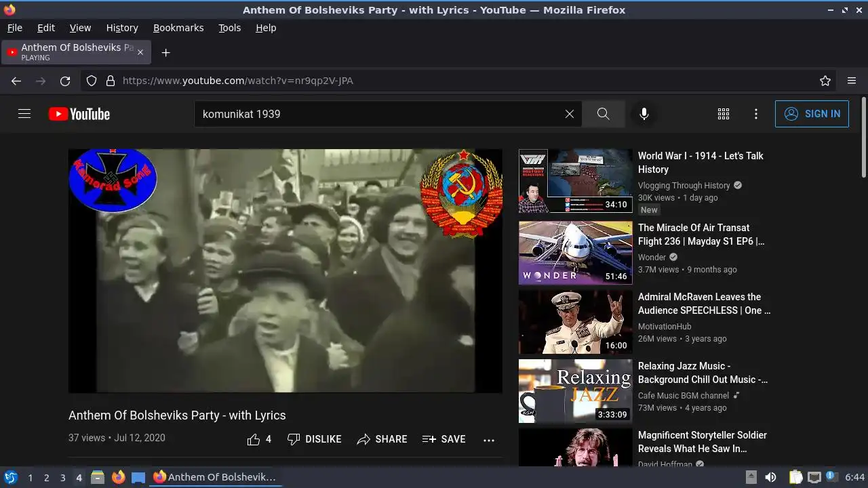Go back in Firefox

[x=16, y=81]
